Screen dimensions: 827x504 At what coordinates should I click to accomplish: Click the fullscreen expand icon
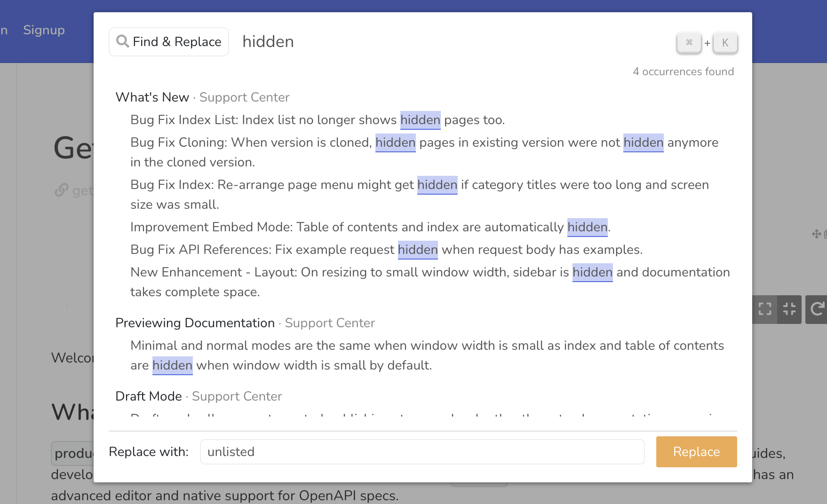765,309
